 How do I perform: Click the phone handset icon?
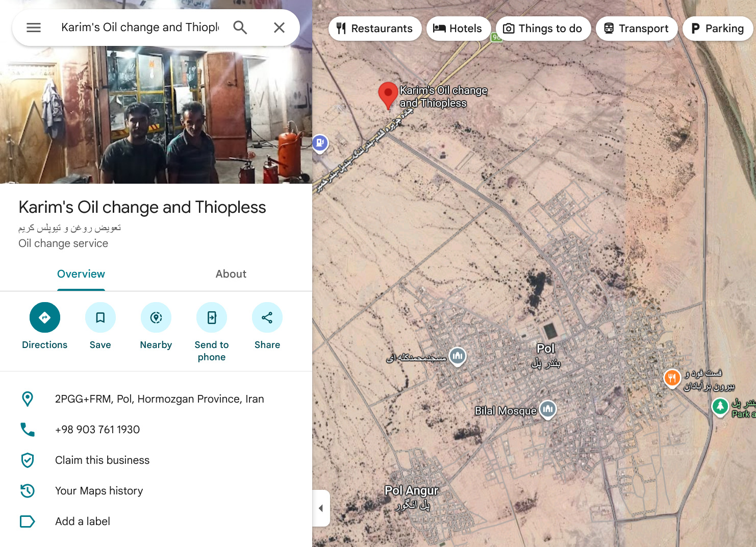(28, 430)
